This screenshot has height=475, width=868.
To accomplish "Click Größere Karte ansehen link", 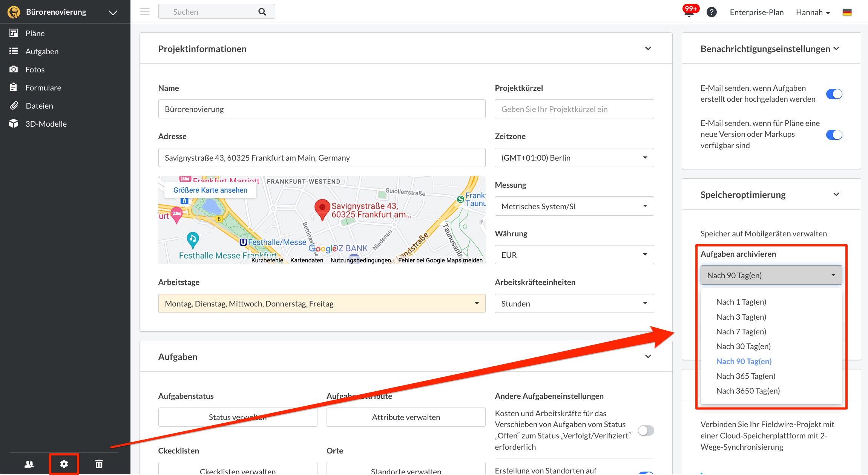I will [x=210, y=190].
